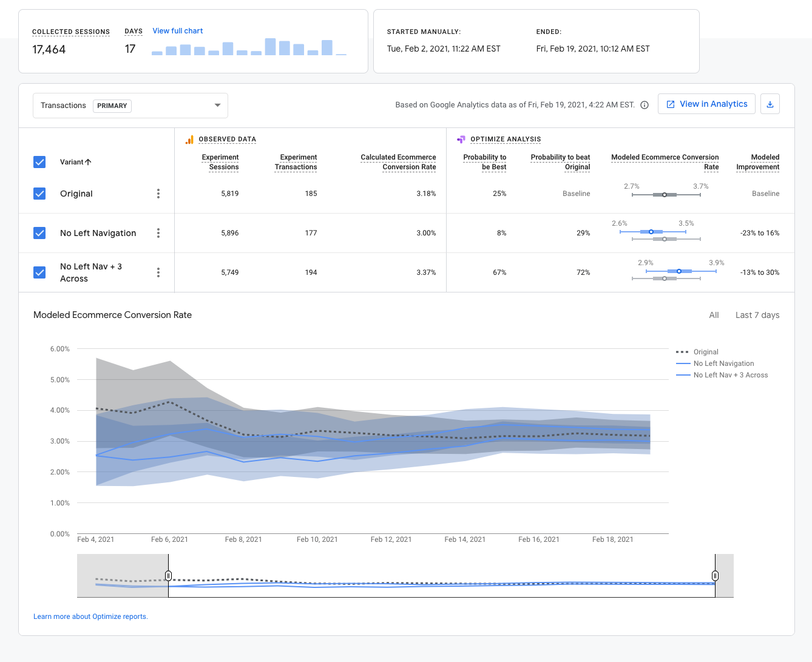Show All days in the chart
The image size is (812, 662).
pos(714,315)
